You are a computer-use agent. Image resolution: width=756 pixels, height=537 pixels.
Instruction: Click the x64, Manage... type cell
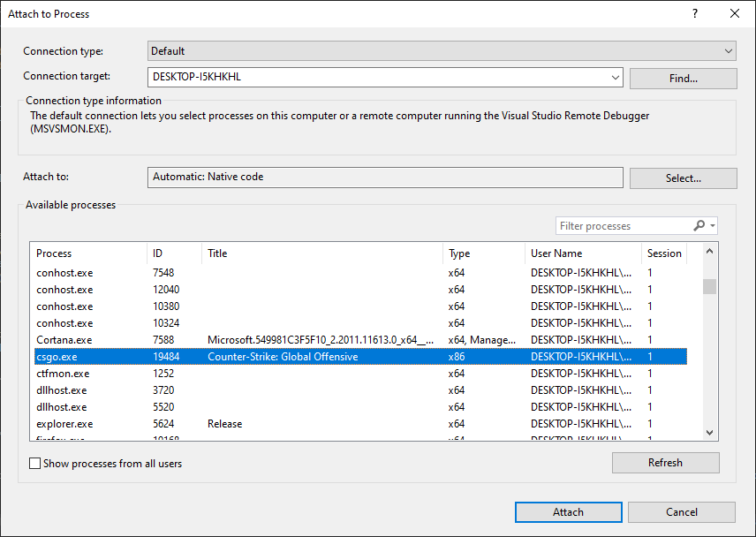(x=481, y=340)
